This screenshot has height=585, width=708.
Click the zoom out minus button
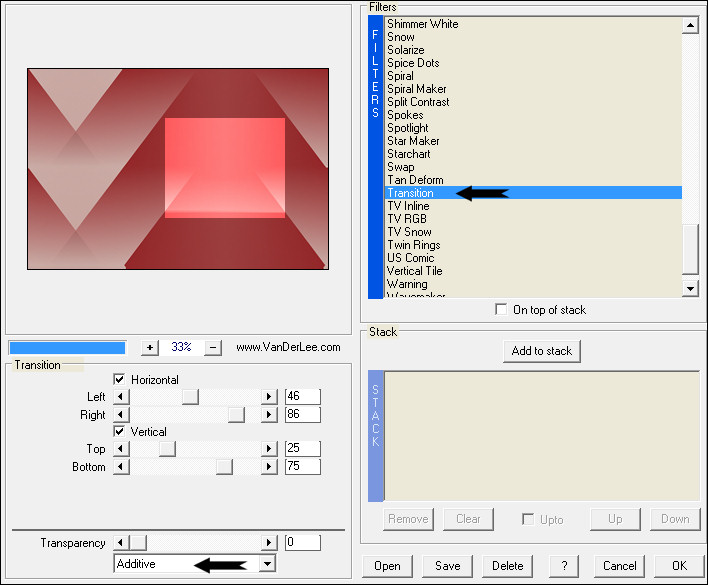click(x=213, y=348)
